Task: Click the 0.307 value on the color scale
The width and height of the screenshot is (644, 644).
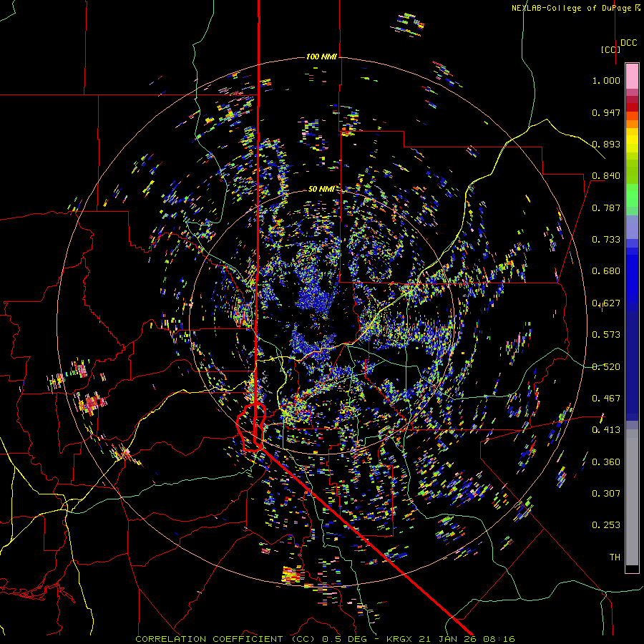Action: pos(606,494)
